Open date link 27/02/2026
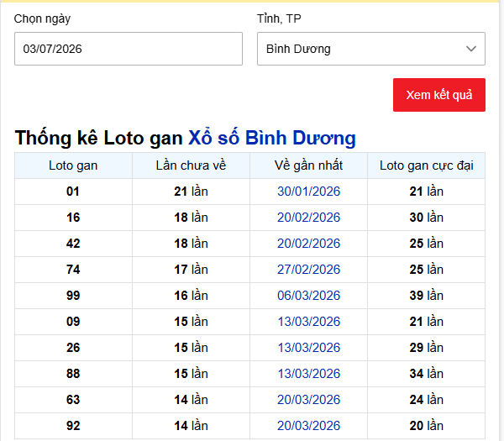The image size is (504, 441). click(308, 270)
